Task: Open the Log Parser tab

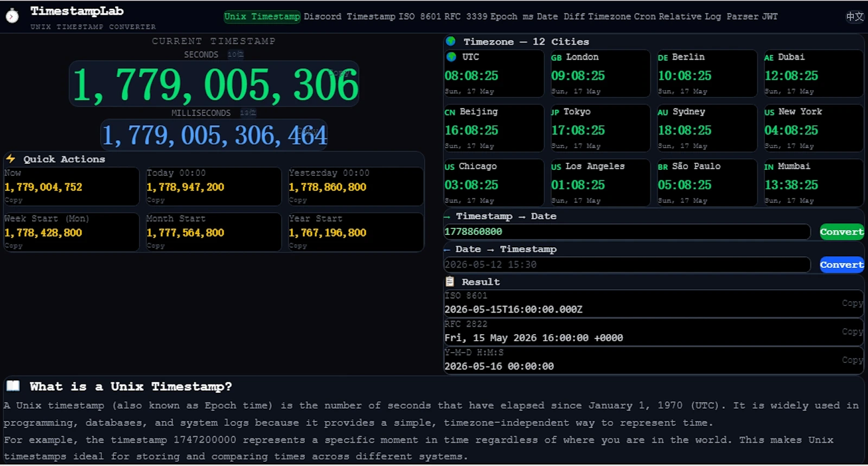Action: pos(732,17)
